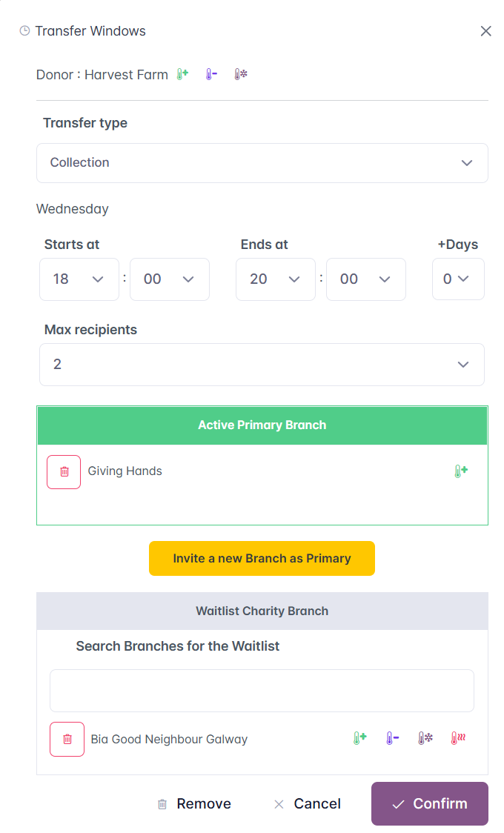Click the Remove button with trash icon
Image resolution: width=504 pixels, height=833 pixels.
tap(194, 804)
